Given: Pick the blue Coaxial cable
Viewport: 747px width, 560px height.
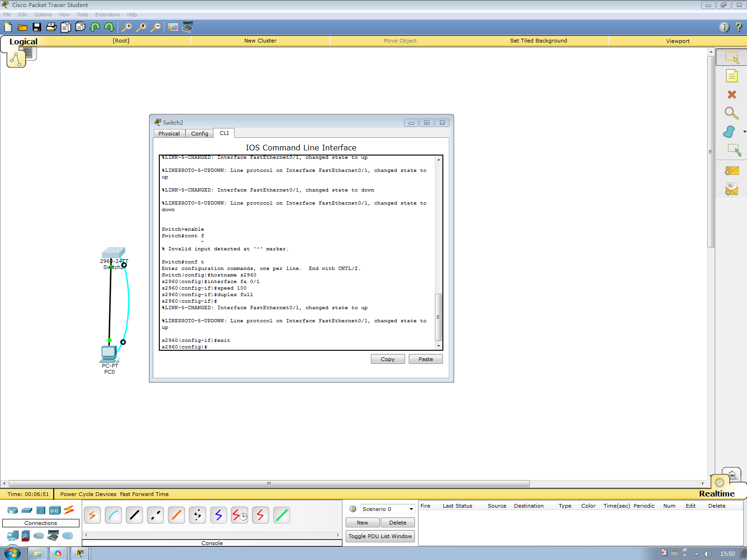Looking at the screenshot, I should click(219, 515).
